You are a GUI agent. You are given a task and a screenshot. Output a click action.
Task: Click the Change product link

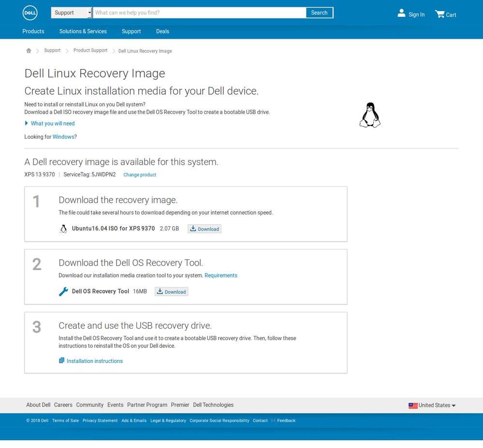[140, 174]
